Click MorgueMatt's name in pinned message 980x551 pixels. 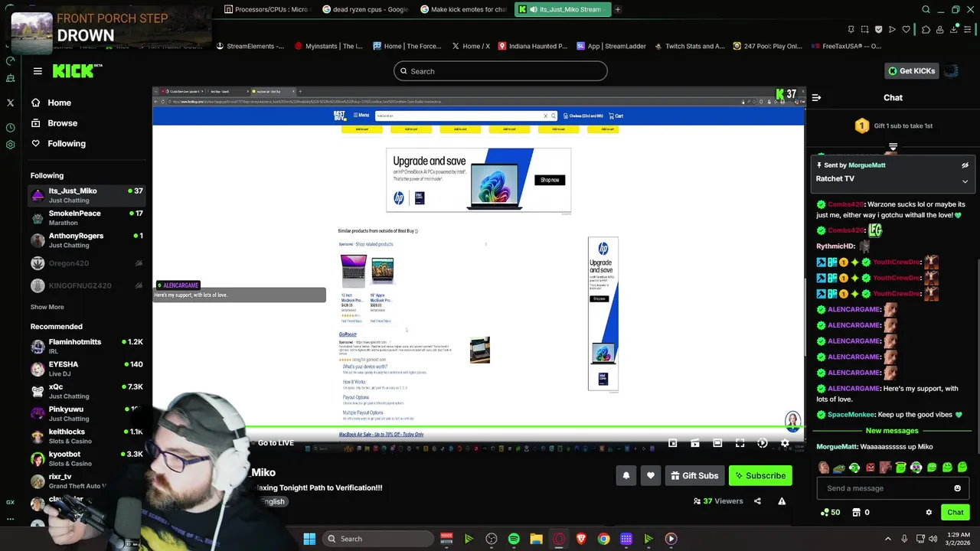click(x=867, y=165)
